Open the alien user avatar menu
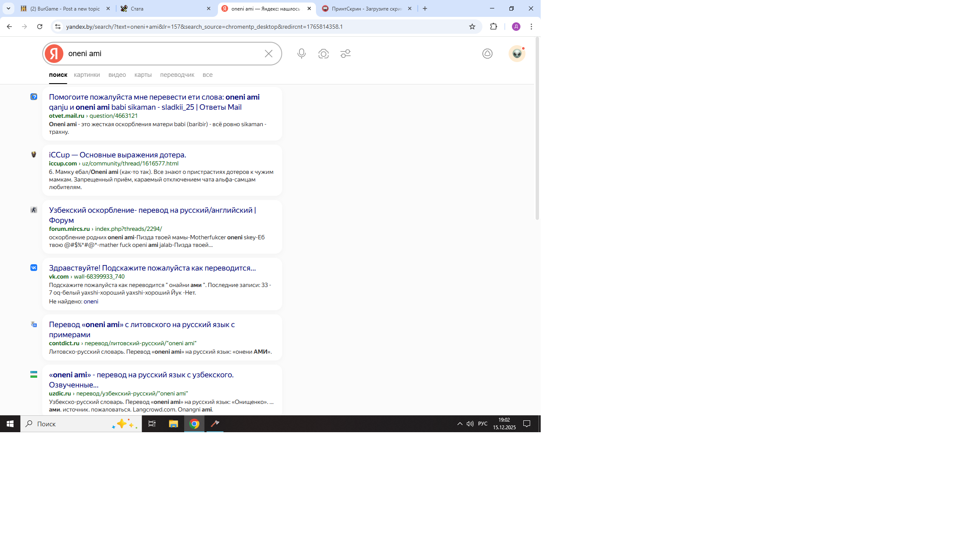This screenshot has width=980, height=547. coord(517,54)
